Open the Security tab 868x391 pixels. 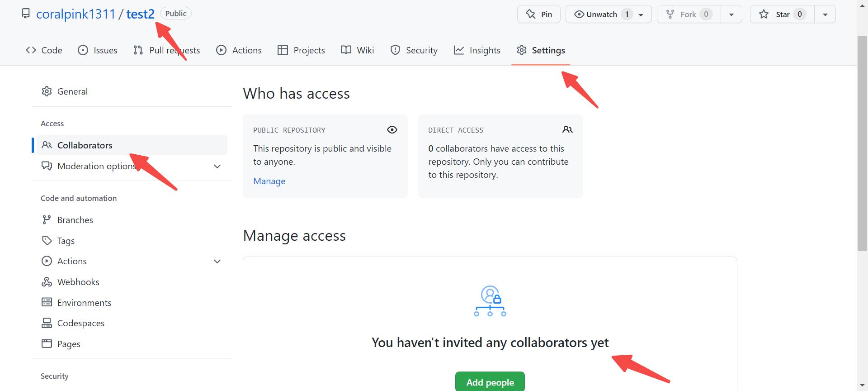[x=414, y=50]
